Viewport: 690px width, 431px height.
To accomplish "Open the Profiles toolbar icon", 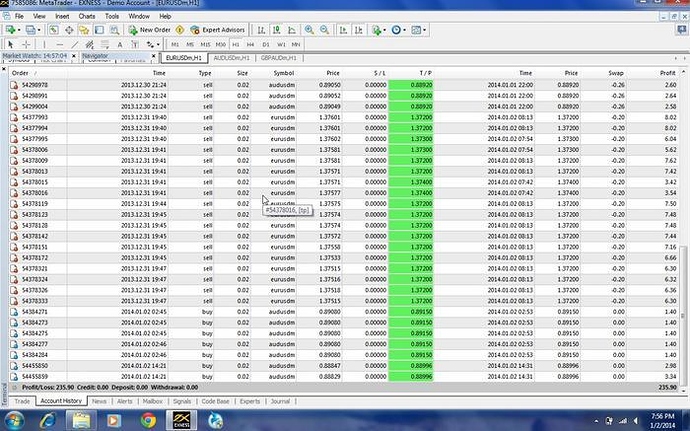I will pyautogui.click(x=30, y=30).
